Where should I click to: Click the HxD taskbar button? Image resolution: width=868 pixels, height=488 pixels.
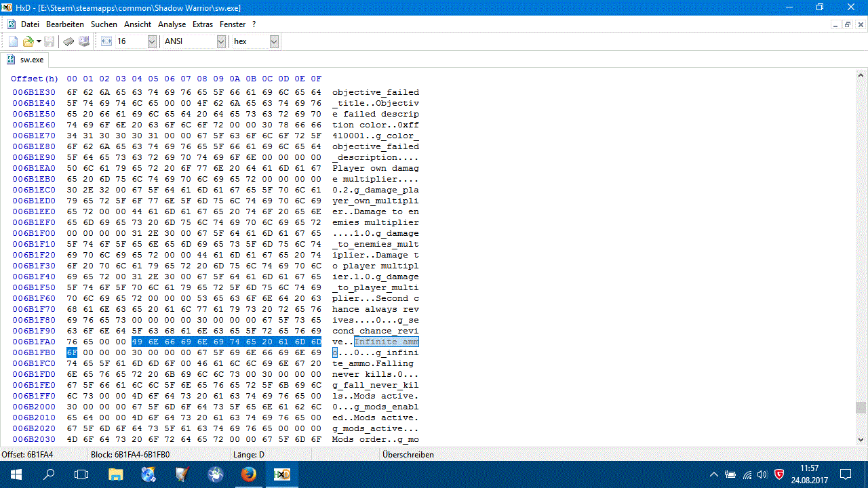281,474
